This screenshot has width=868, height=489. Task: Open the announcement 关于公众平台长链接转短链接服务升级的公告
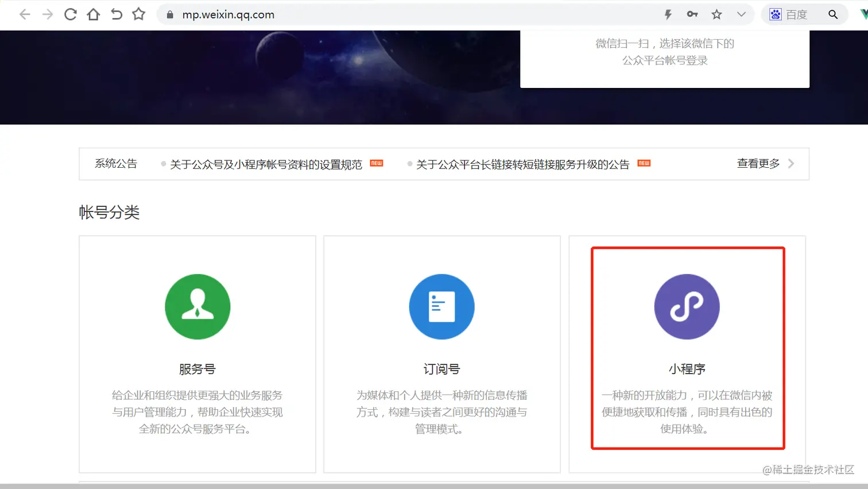[522, 164]
